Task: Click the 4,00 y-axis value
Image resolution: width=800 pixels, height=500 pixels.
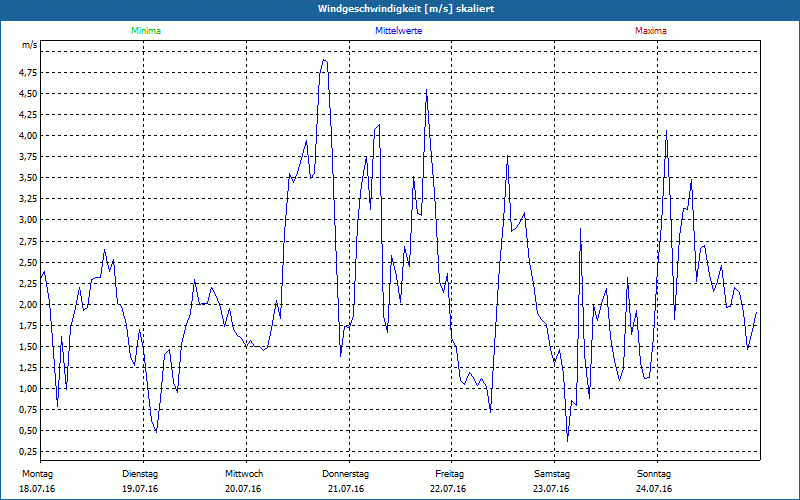Action: pos(28,136)
